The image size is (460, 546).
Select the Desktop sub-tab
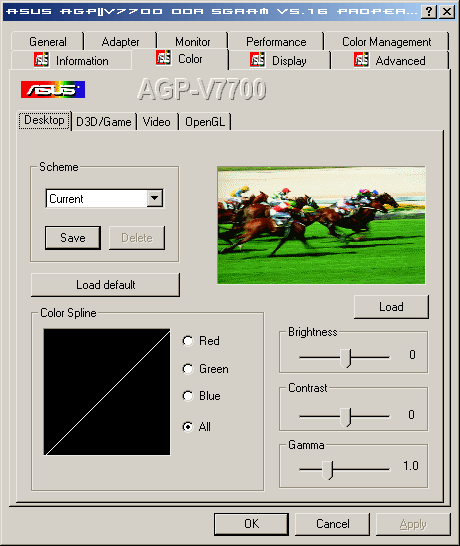click(45, 120)
